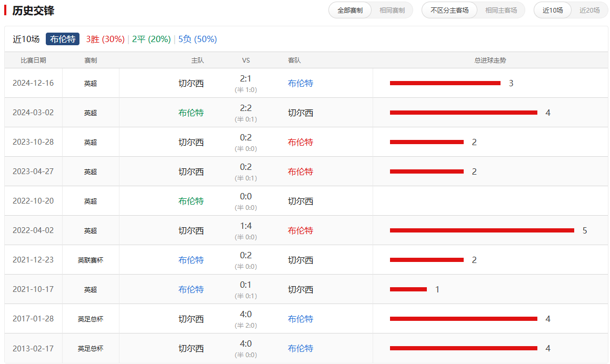
Task: Click red 布伦特 link in 2023-10-28 row
Action: click(x=301, y=142)
